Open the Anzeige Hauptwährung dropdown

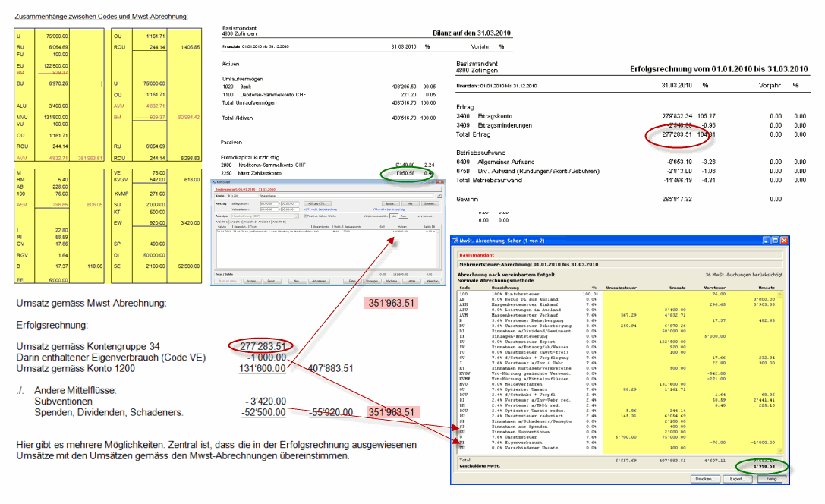(x=296, y=216)
